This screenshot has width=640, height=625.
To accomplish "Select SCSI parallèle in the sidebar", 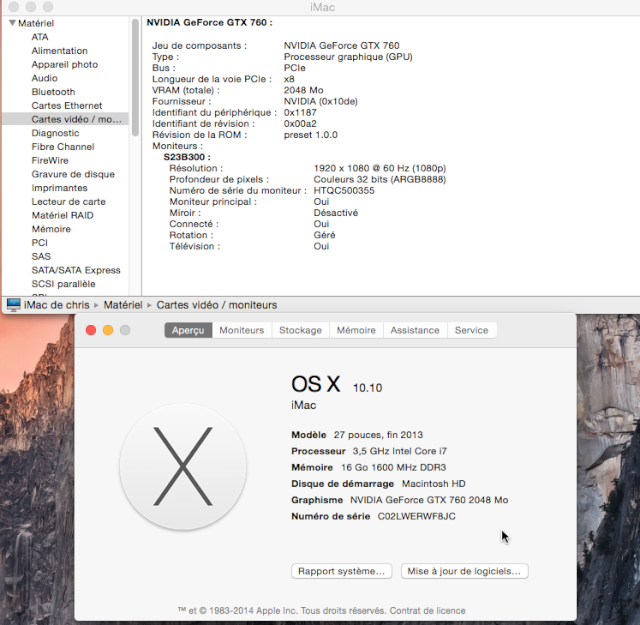I will 63,284.
